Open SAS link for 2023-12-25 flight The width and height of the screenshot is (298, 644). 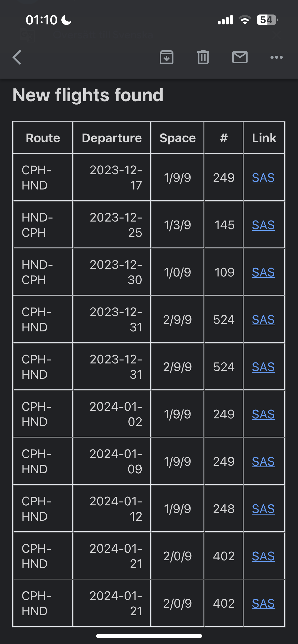click(263, 225)
